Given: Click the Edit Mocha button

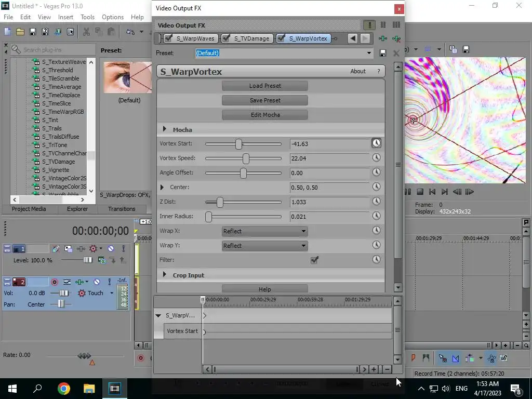Looking at the screenshot, I should pyautogui.click(x=265, y=115).
